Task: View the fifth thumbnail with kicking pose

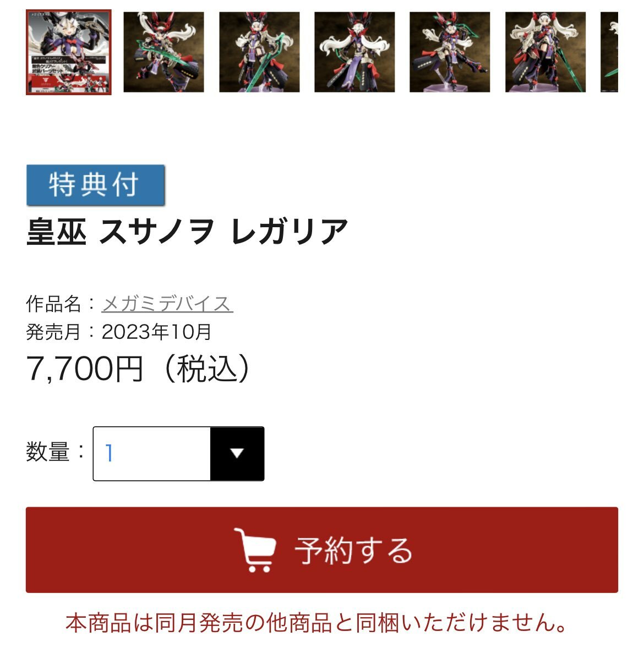Action: 450,52
